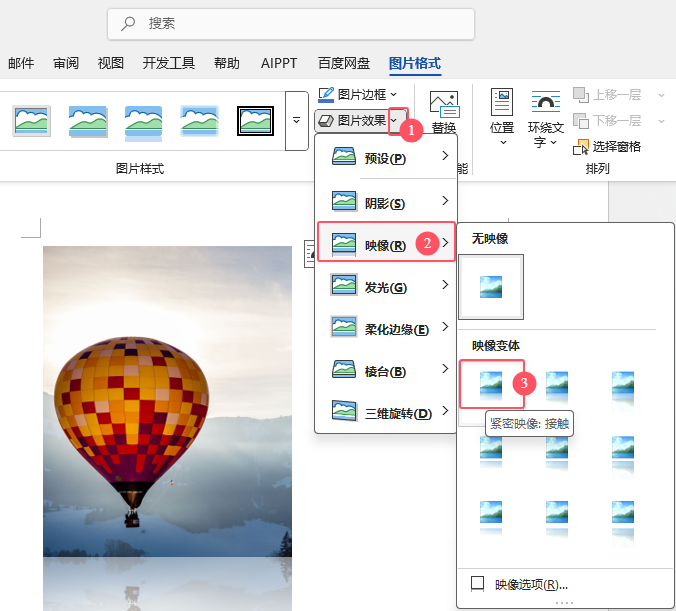Screen dimensions: 676x611
Task: Click the 上移一层 bring forward icon
Action: tap(581, 95)
